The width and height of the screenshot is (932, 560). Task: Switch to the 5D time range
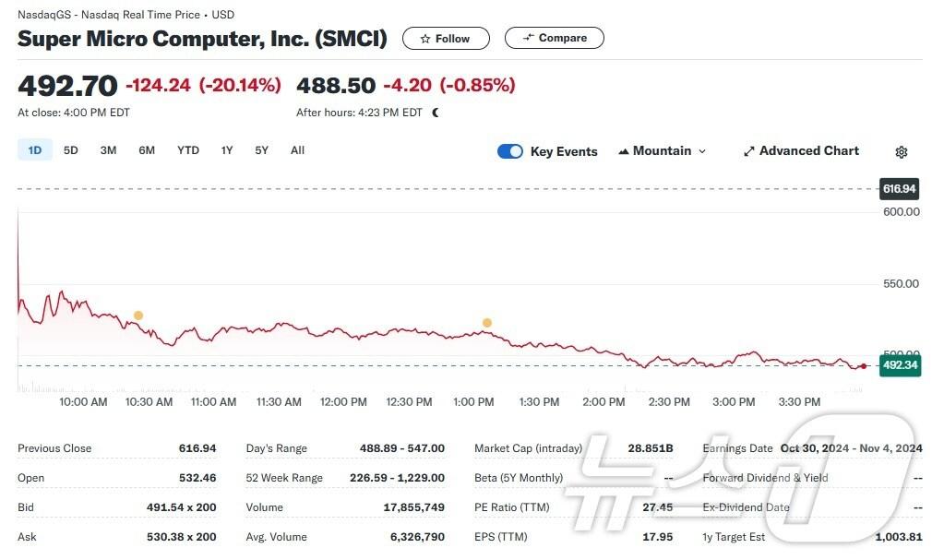(x=71, y=150)
